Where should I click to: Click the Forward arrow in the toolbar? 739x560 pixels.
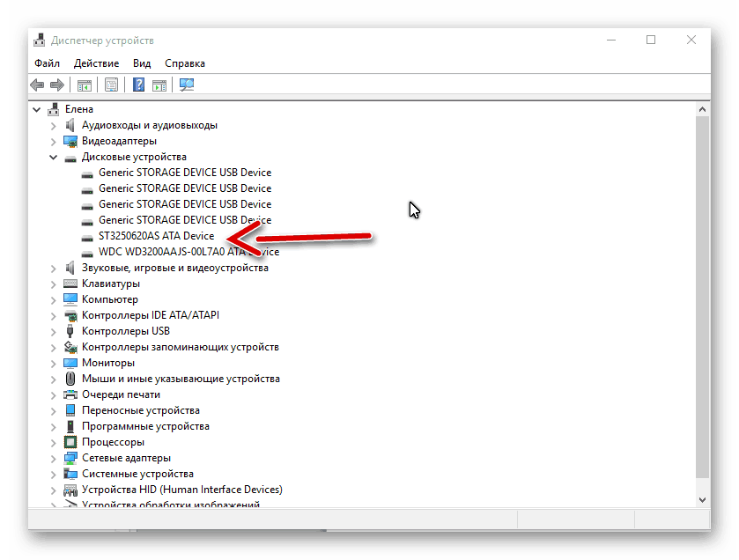pyautogui.click(x=57, y=85)
